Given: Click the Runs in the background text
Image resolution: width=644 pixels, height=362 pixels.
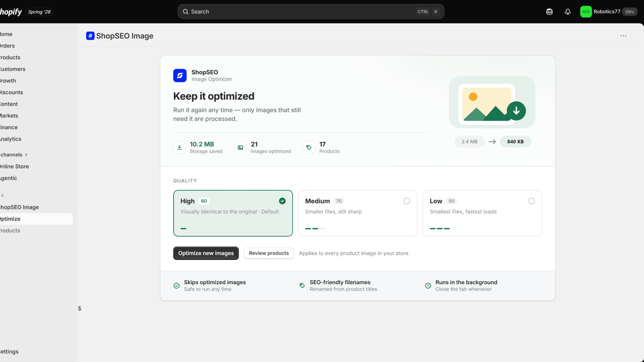Looking at the screenshot, I should point(466,282).
